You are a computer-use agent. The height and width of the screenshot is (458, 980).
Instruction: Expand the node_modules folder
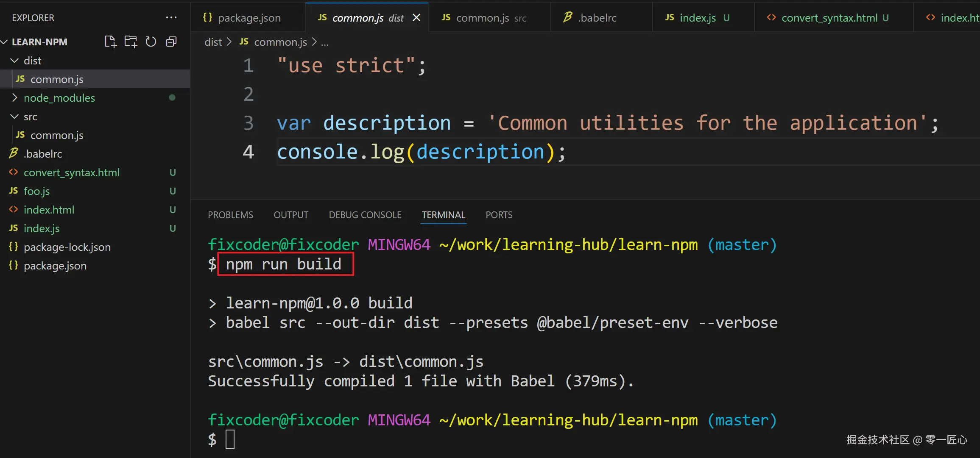[x=15, y=98]
